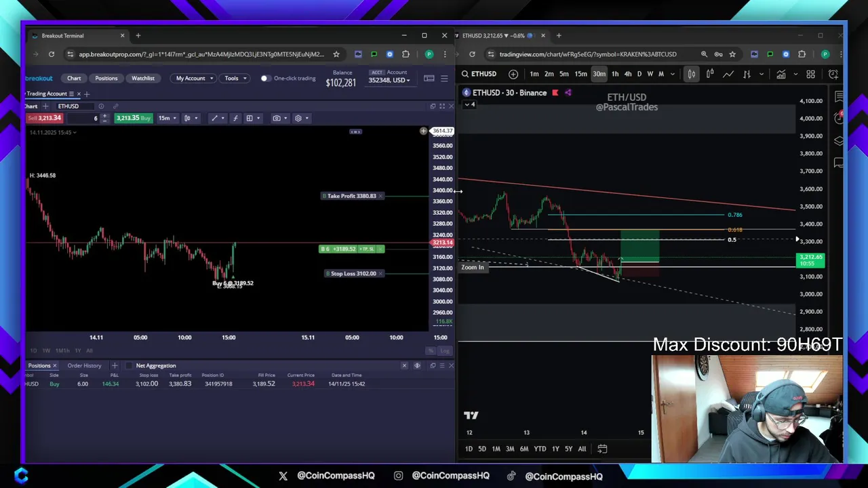The image size is (868, 488).
Task: Open the account selector 352348, USD
Action: tap(389, 80)
